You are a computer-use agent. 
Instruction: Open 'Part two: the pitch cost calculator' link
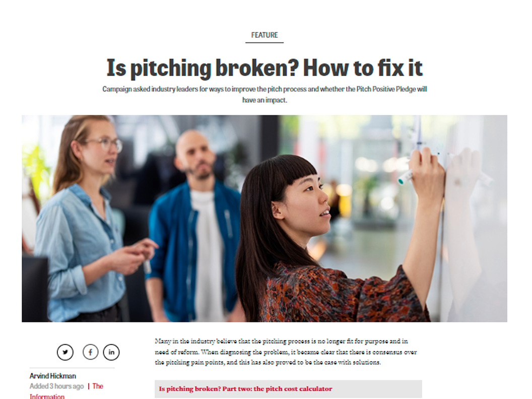(x=245, y=389)
